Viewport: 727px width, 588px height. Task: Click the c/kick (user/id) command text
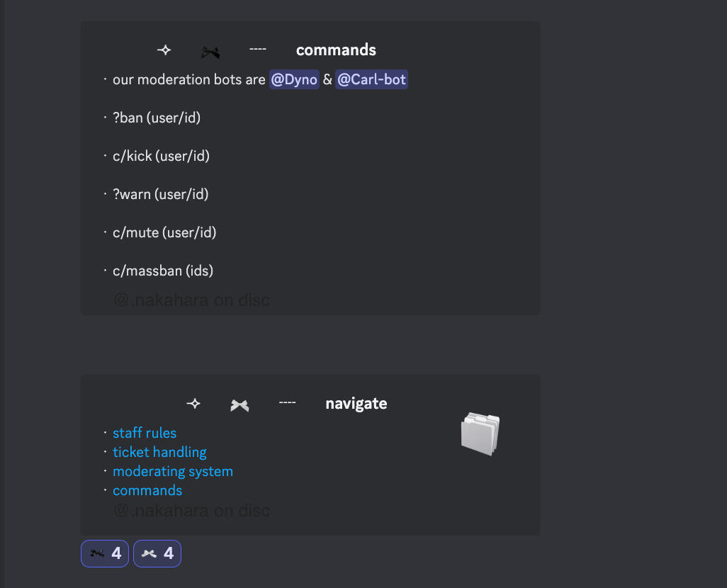pyautogui.click(x=161, y=156)
